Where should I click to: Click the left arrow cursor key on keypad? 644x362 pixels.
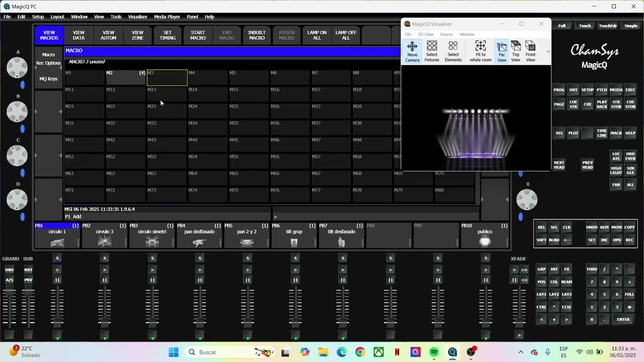541,319
